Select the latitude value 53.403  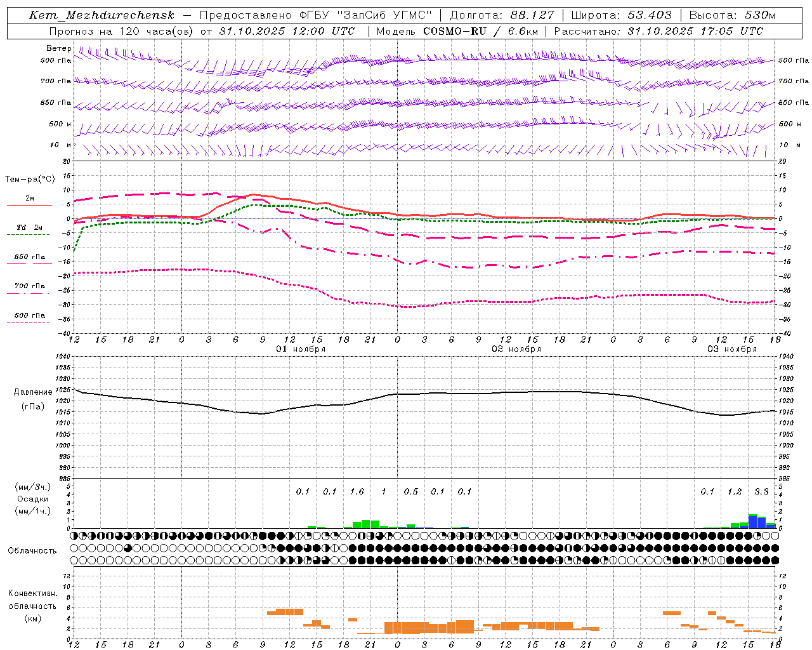click(650, 15)
